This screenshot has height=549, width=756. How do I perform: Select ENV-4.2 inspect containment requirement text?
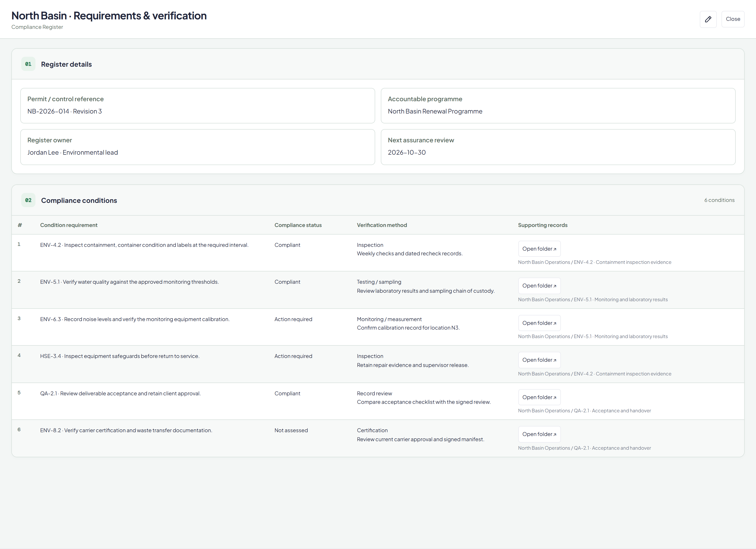(144, 245)
